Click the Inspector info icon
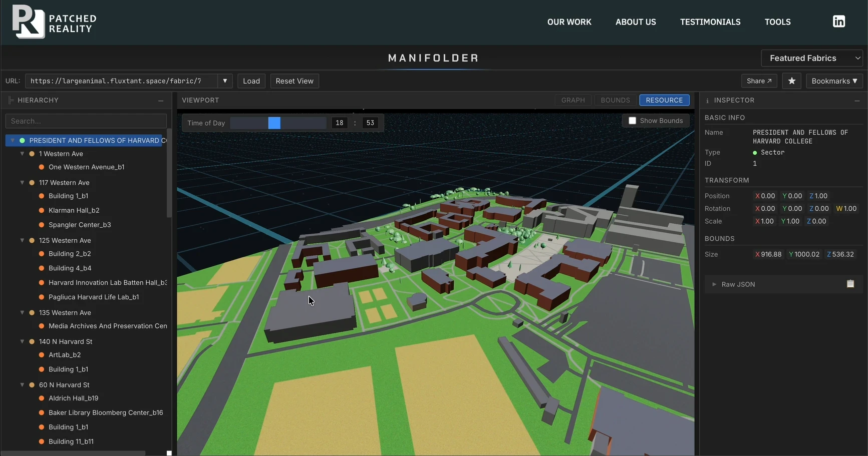868x456 pixels. point(707,101)
